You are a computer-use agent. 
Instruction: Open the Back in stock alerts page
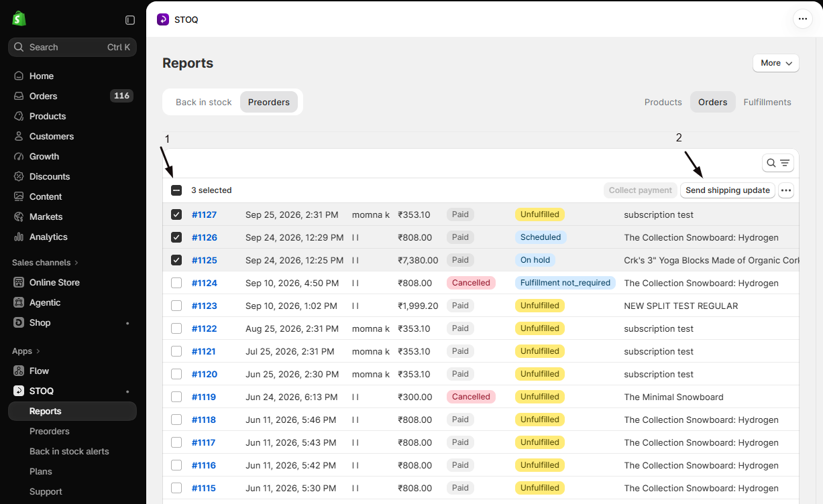pyautogui.click(x=69, y=451)
